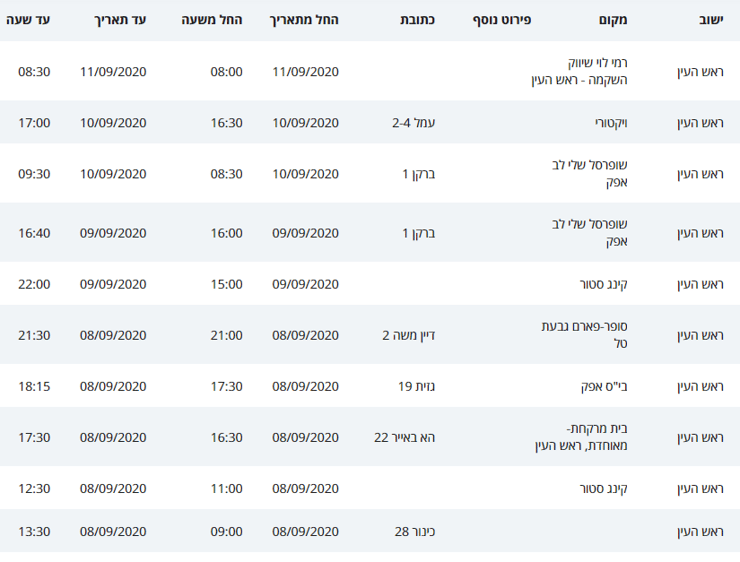
Task: Click start time 16:00
Action: click(x=226, y=233)
